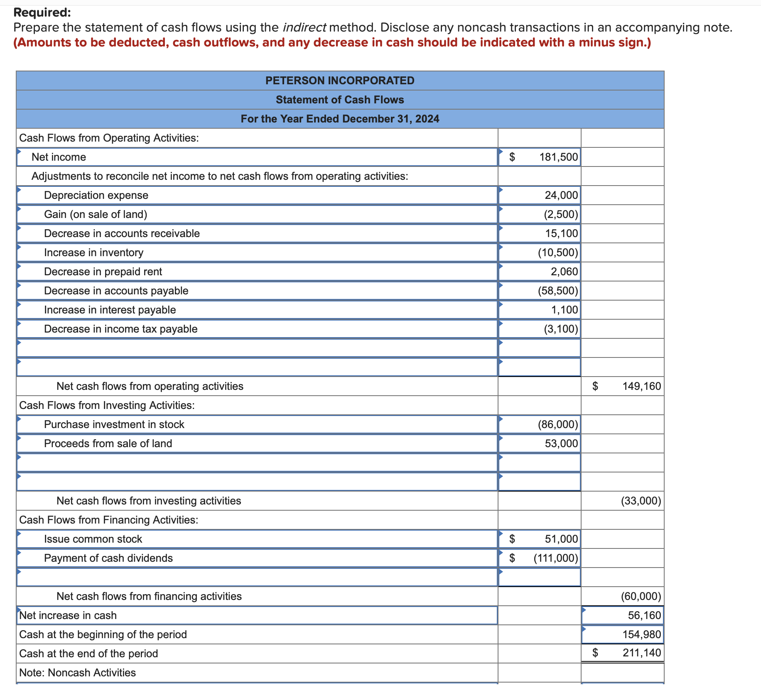Select Increase in interest payable label cell

click(257, 310)
